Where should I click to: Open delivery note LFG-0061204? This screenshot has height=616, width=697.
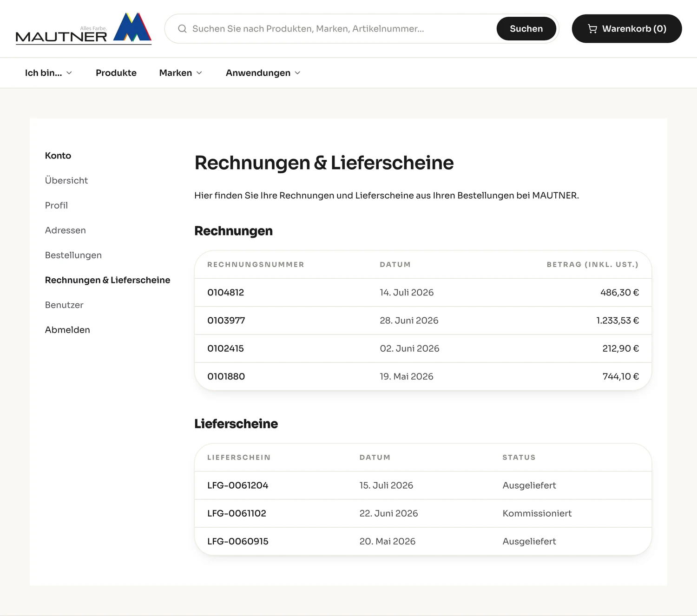click(238, 485)
